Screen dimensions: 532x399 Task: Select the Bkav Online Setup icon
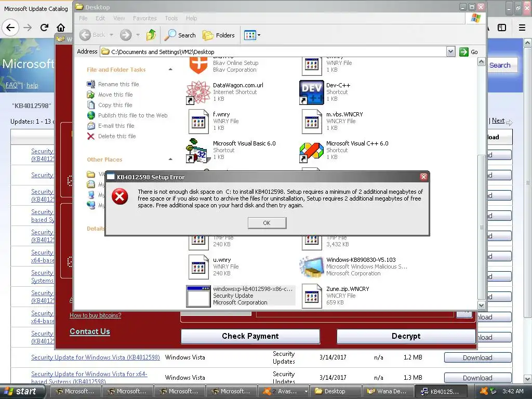198,65
